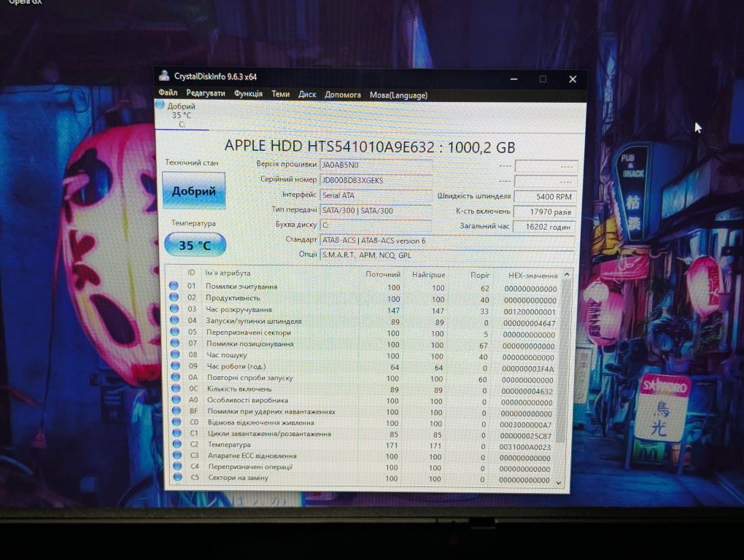
Task: Click the attribute list scroll down arrow
Action: tap(559, 483)
